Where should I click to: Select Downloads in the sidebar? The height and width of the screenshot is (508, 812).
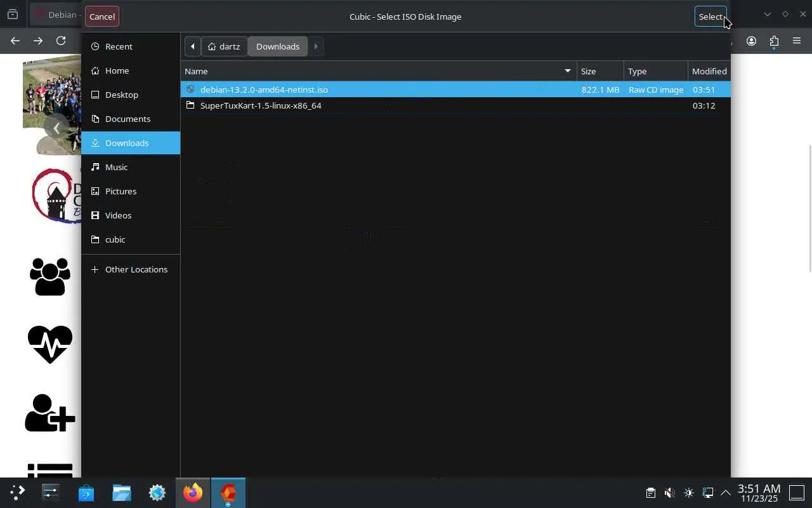click(131, 143)
